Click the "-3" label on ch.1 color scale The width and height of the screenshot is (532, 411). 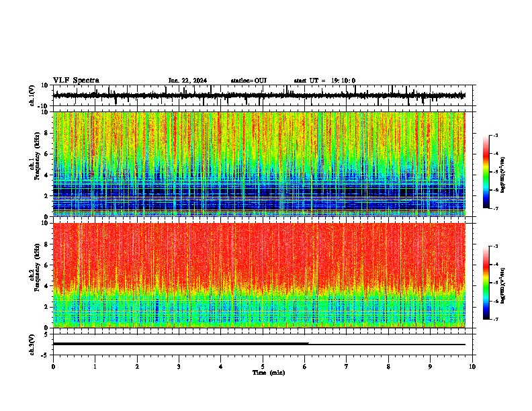(495, 135)
